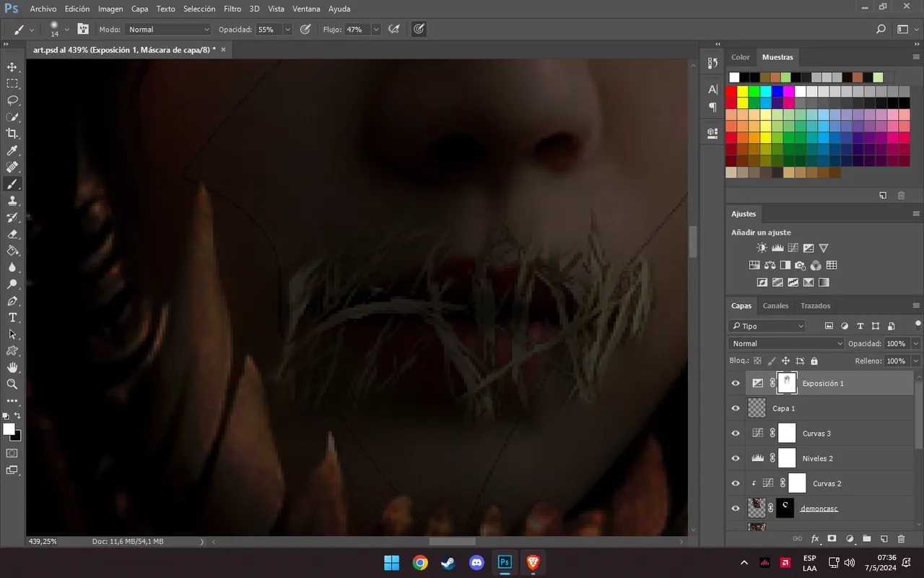This screenshot has width=924, height=578.
Task: Switch to the Color panel tab
Action: (x=741, y=57)
